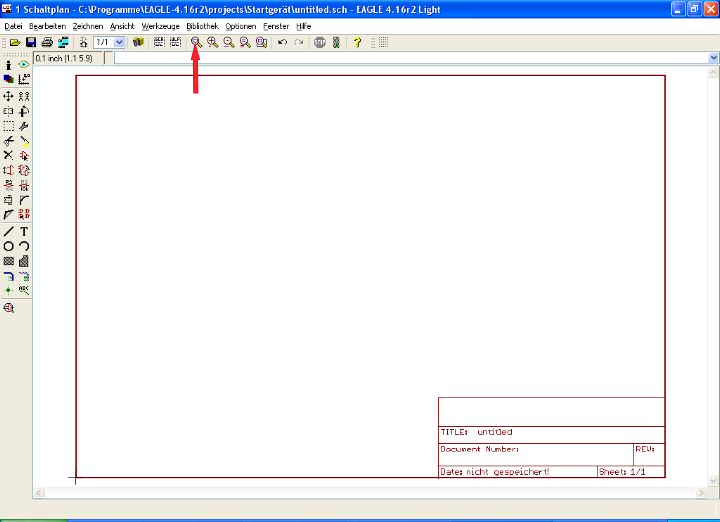Click the Info tool icon
Image resolution: width=720 pixels, height=522 pixels.
point(9,64)
